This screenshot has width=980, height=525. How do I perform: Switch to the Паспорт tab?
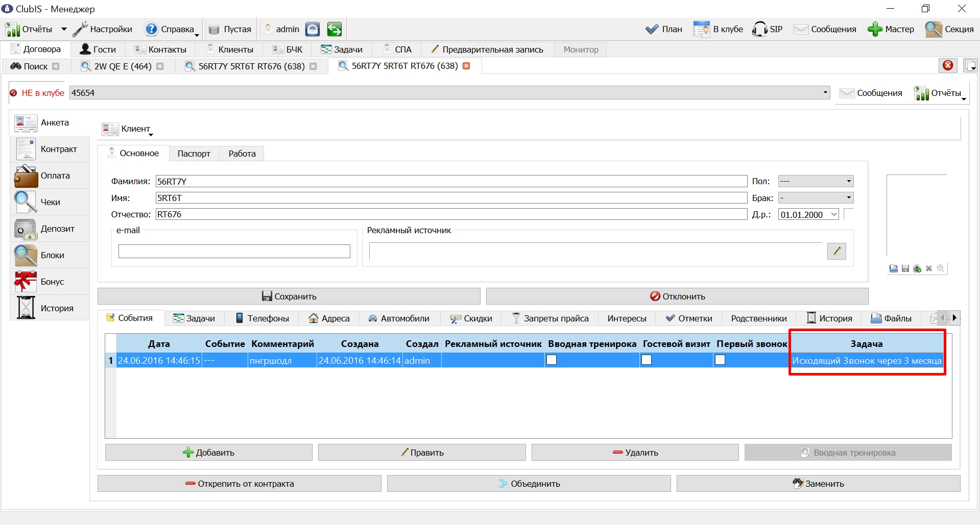194,154
